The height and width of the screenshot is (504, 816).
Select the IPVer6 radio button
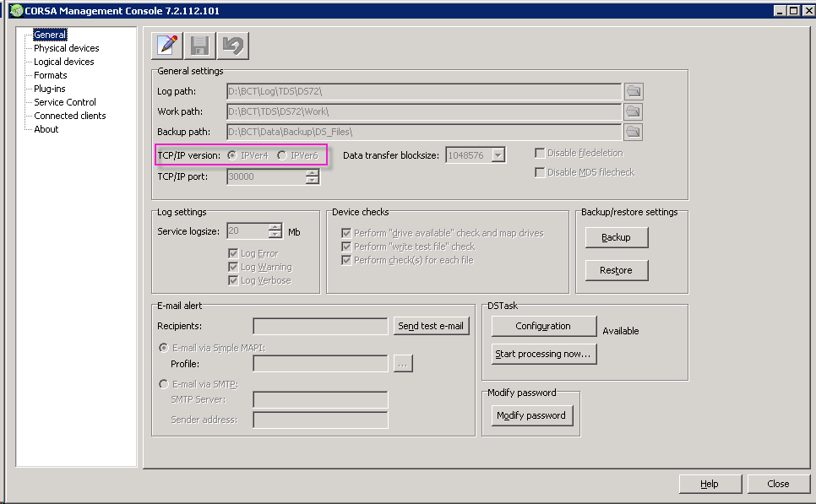coord(282,155)
